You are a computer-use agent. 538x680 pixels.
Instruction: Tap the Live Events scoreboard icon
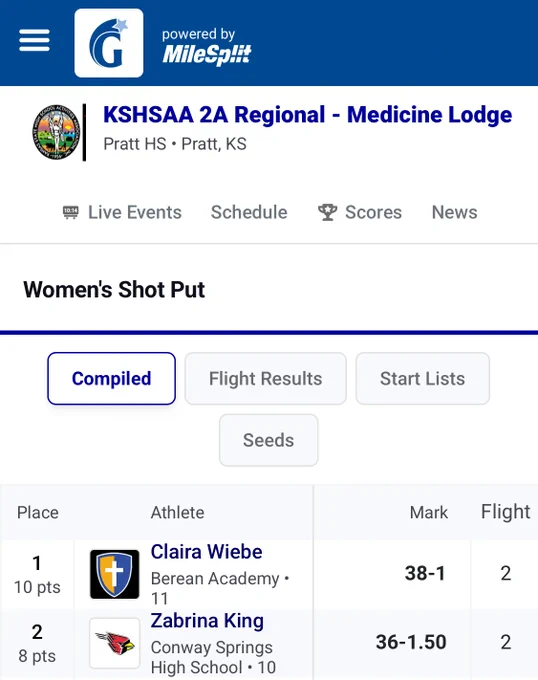pos(71,212)
